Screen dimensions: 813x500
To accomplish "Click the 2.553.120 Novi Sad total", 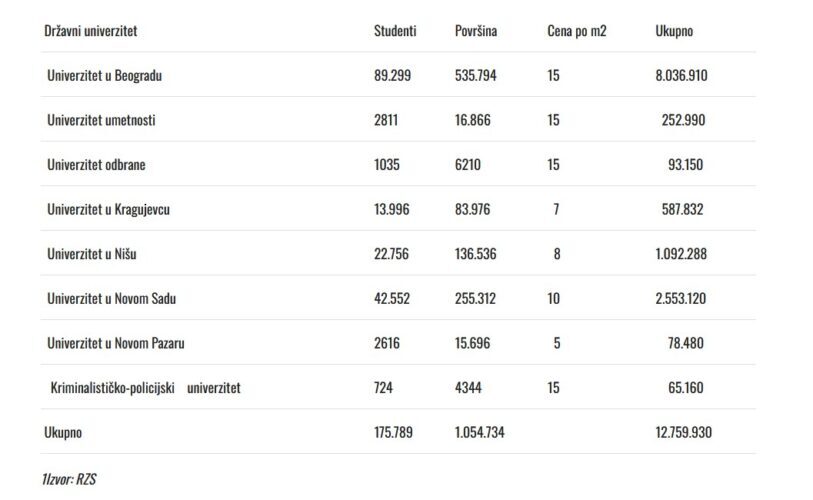I will (x=683, y=299).
